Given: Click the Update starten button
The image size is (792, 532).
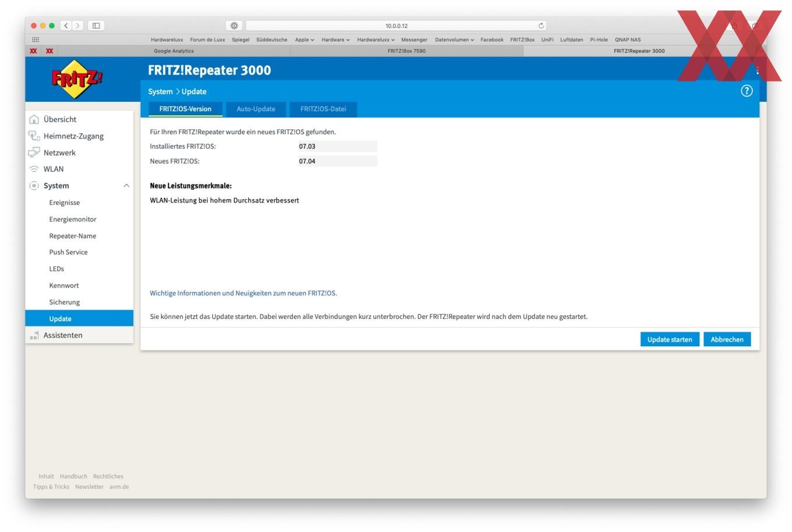Looking at the screenshot, I should pos(670,339).
